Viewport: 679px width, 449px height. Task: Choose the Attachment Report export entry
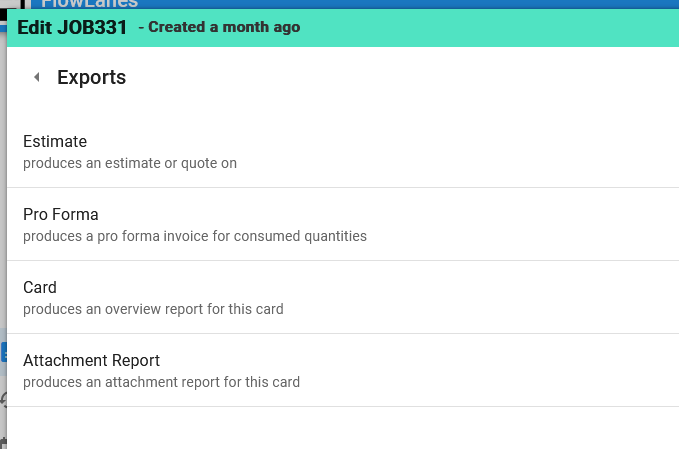coord(343,370)
